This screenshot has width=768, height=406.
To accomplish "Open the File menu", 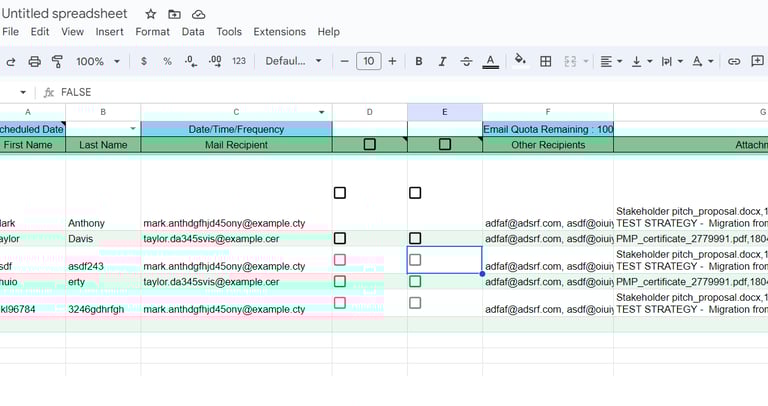I will (x=10, y=32).
